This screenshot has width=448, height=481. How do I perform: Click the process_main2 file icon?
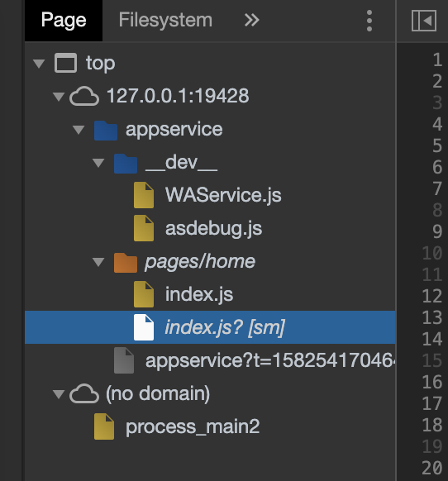(x=104, y=426)
